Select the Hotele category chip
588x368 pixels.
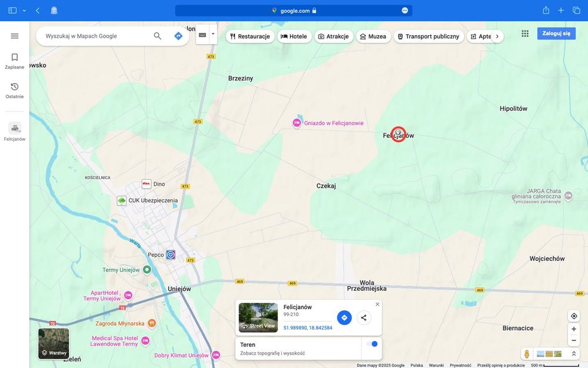coord(294,37)
